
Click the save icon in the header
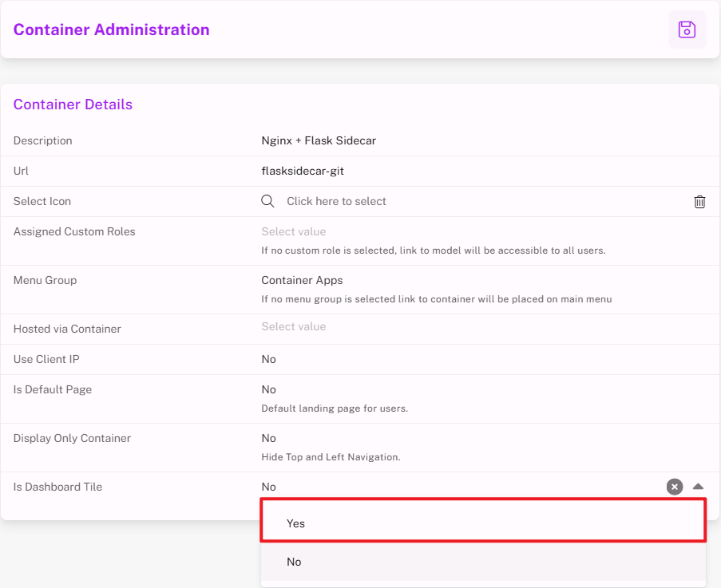click(x=687, y=30)
